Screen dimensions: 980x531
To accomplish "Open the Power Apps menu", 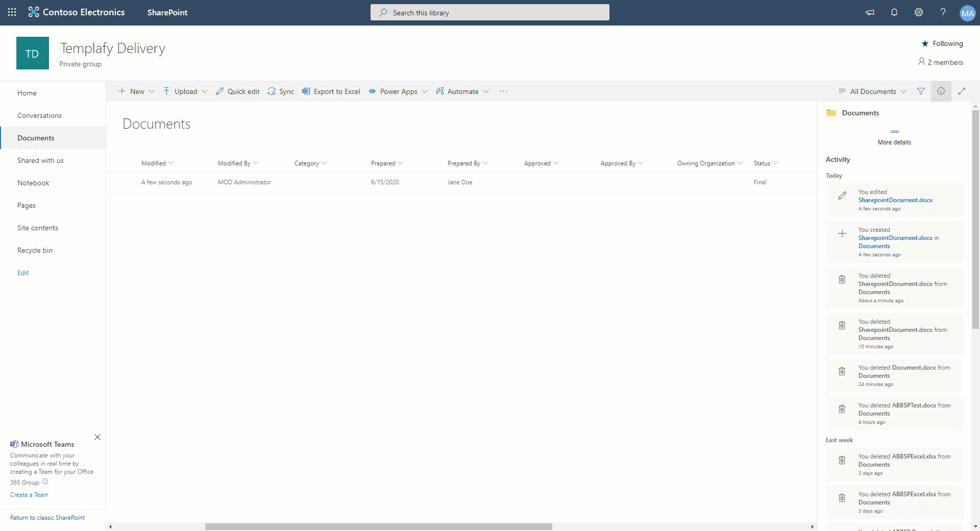I will coord(398,91).
